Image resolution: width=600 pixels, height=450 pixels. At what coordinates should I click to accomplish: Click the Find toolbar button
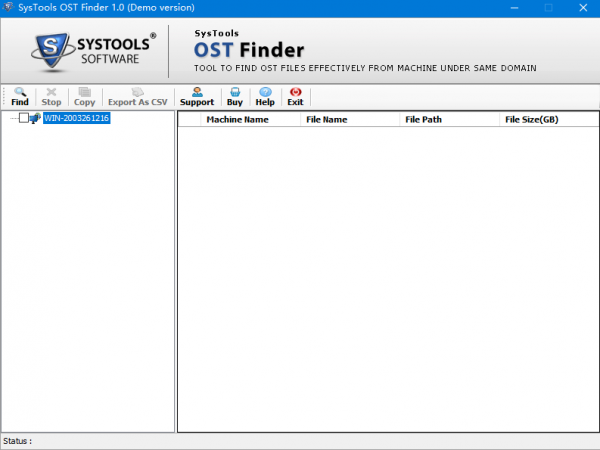pyautogui.click(x=20, y=97)
